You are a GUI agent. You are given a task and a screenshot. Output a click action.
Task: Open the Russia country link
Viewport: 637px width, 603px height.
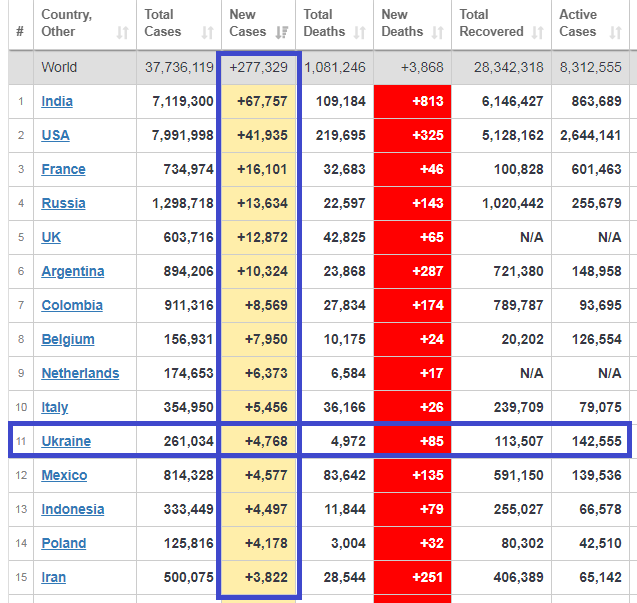(x=63, y=204)
